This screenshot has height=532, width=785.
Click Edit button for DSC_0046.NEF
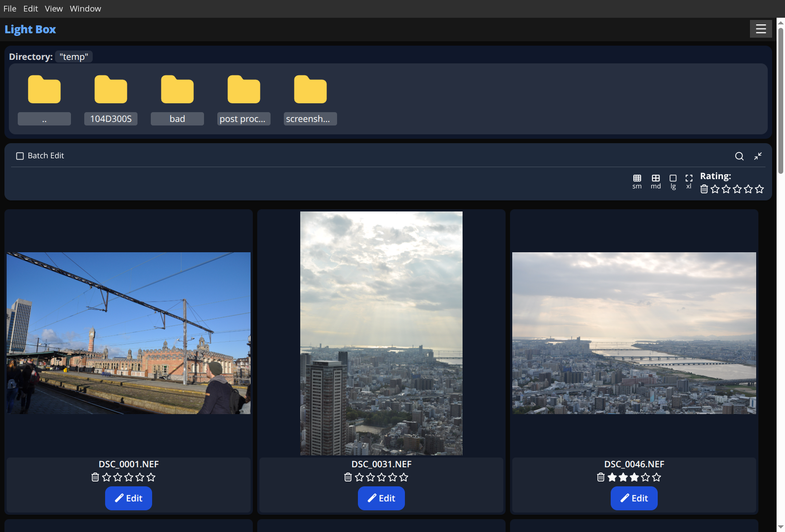click(634, 498)
